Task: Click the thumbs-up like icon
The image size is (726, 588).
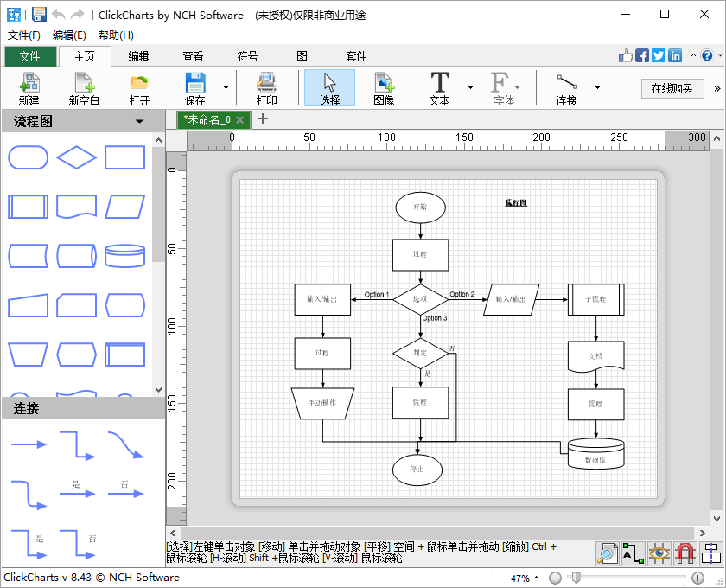Action: point(626,55)
